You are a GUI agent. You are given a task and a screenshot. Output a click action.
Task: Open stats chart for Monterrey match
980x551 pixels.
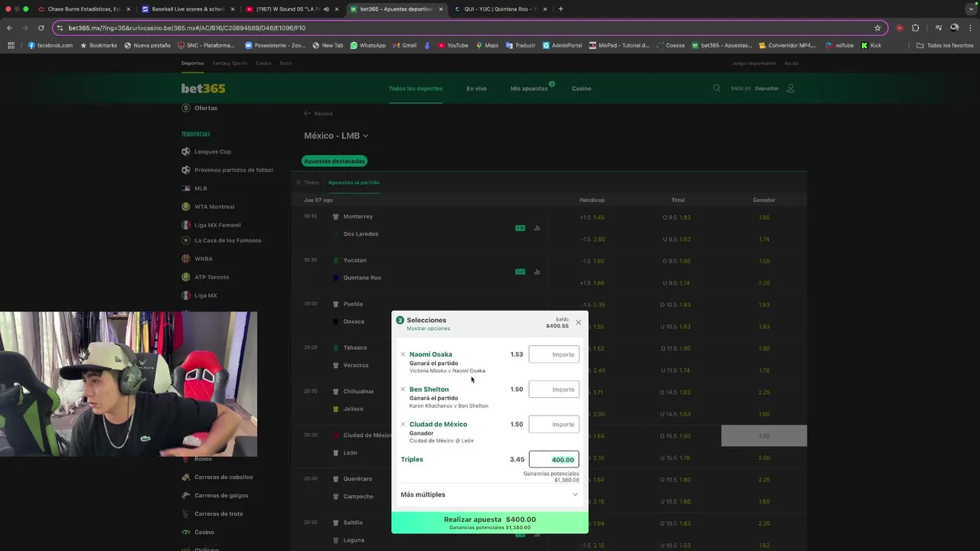(537, 228)
